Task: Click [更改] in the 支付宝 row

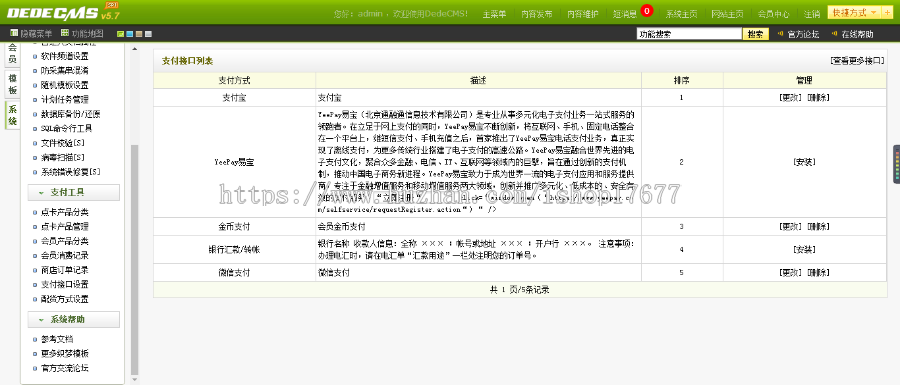Action: point(789,98)
